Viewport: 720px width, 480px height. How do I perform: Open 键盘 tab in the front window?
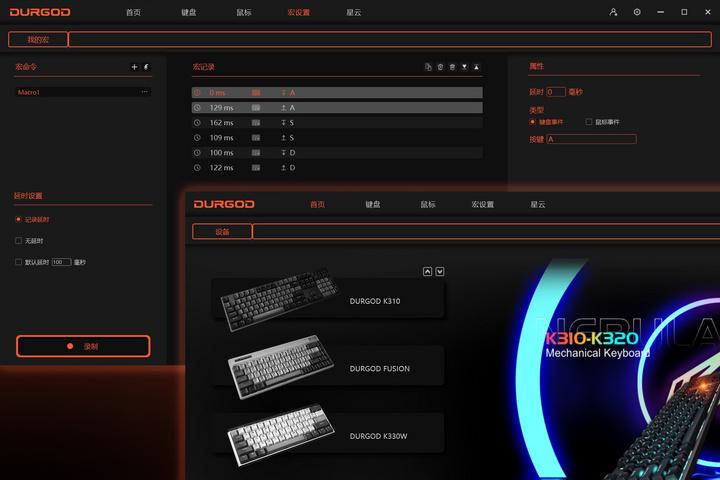click(x=372, y=204)
